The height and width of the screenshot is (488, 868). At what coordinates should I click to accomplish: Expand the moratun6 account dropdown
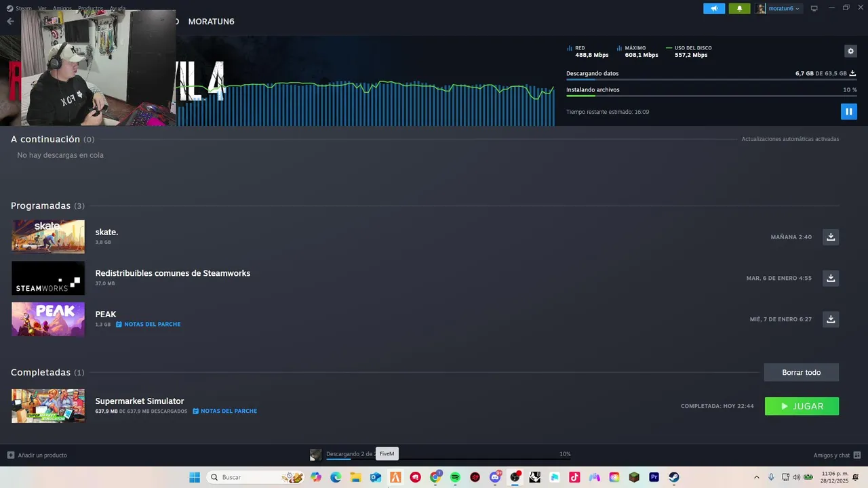click(778, 8)
